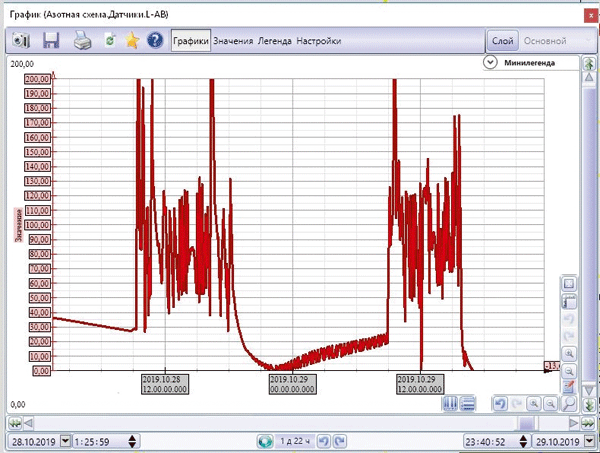Click the redo interval arrow at bottom center
This screenshot has height=453, width=600.
[340, 441]
